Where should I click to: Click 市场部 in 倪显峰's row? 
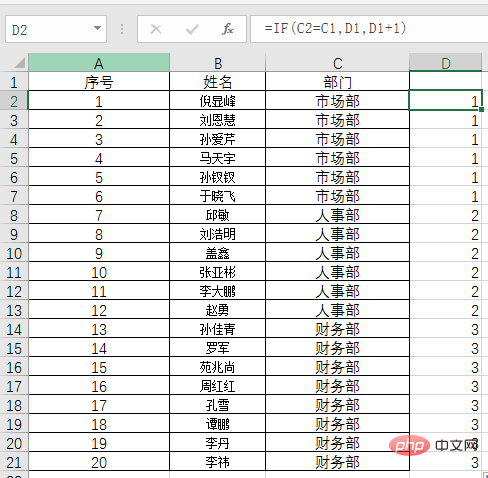point(337,100)
